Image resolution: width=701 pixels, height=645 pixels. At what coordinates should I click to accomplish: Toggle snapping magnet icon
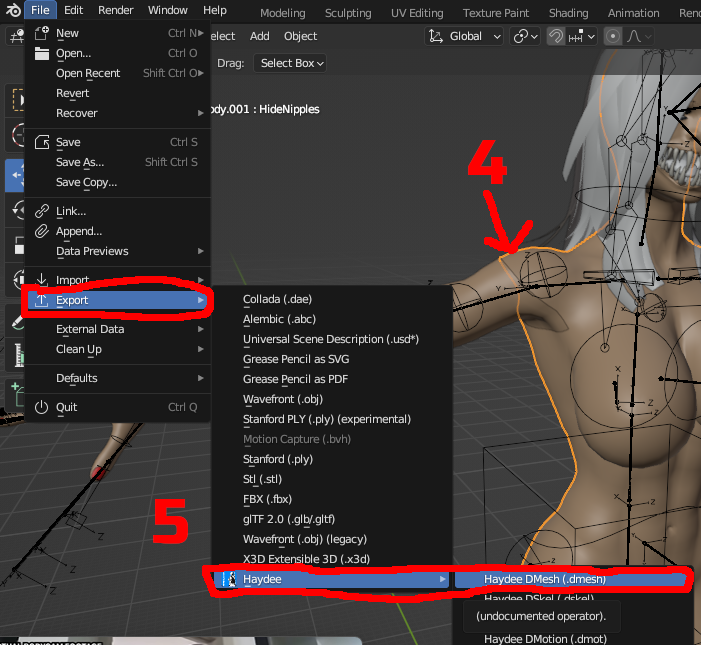pos(556,36)
